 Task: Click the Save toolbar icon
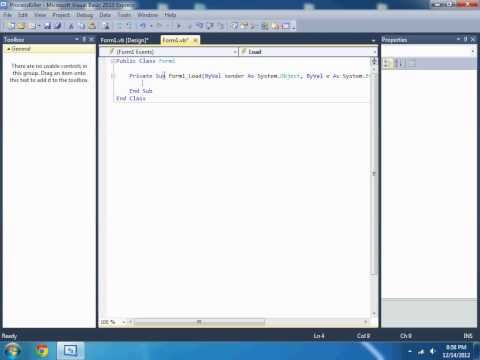tap(48, 26)
